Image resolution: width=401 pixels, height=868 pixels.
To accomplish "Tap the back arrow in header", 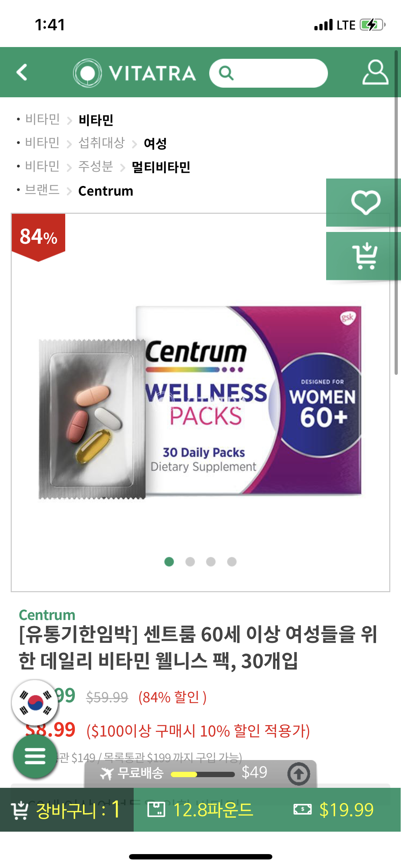I will tap(22, 72).
